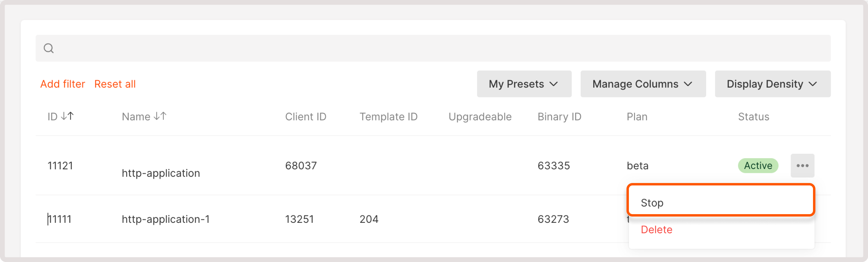This screenshot has height=262, width=868.
Task: Open the Display Density dropdown
Action: click(772, 84)
